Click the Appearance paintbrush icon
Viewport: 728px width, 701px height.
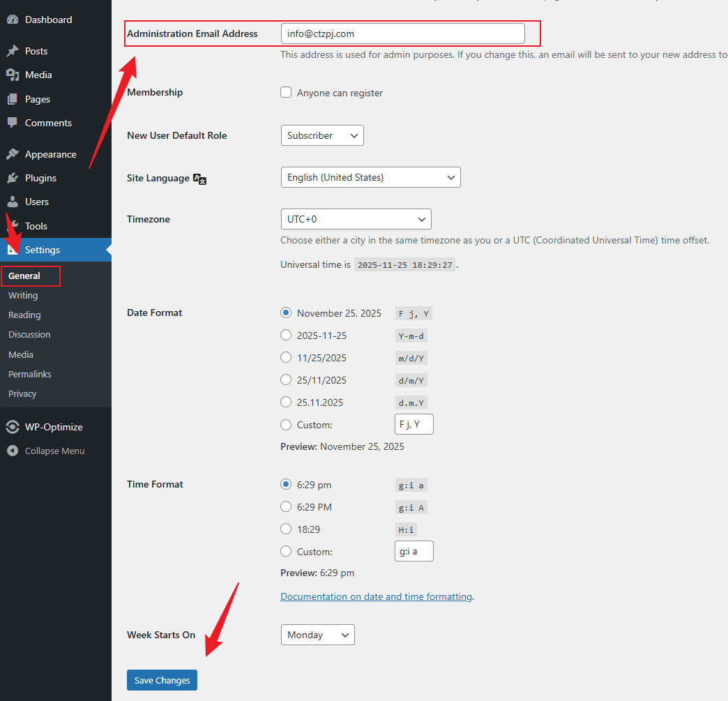click(13, 154)
